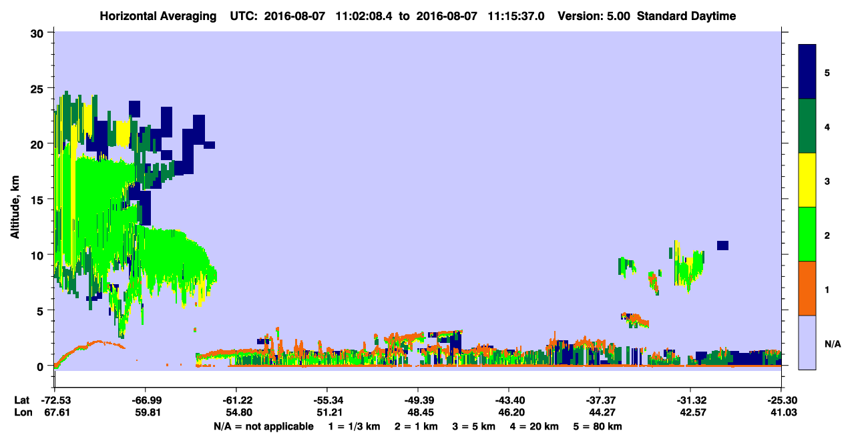Click the bright green level 2 color swatch
Image resolution: width=868 pixels, height=445 pixels.
pos(807,234)
